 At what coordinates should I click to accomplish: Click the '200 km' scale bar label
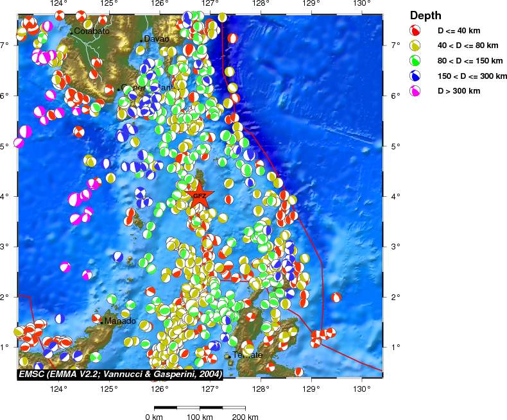coord(245,416)
